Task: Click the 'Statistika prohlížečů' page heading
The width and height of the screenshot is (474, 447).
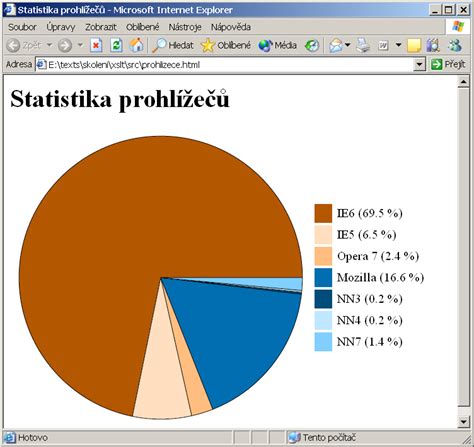Action: point(120,99)
